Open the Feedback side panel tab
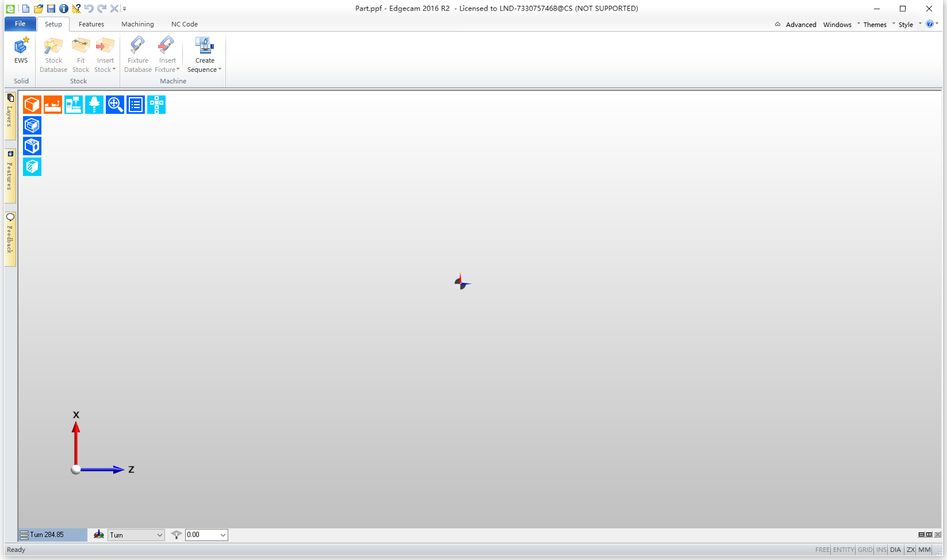 (10, 239)
